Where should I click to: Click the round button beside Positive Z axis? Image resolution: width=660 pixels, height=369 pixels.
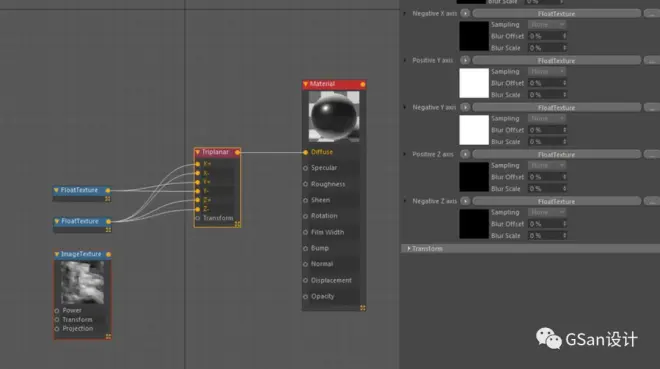pyautogui.click(x=465, y=154)
